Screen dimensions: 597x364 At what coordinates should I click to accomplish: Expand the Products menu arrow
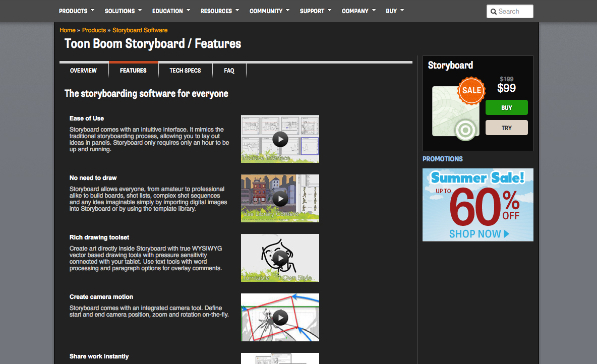tap(92, 10)
